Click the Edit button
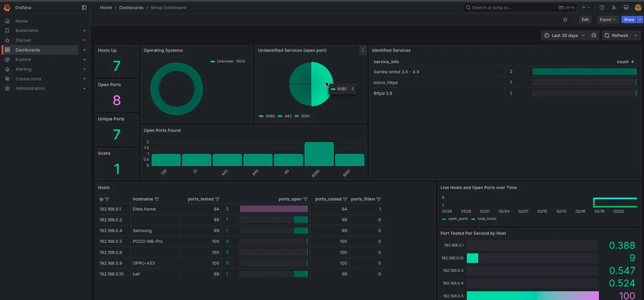Screen dimensions: 644x300 (585, 20)
